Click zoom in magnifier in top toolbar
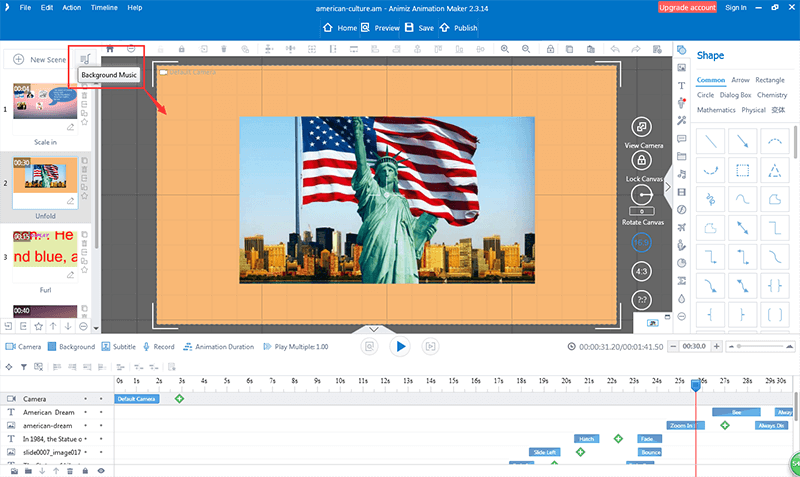The height and width of the screenshot is (477, 800). [x=505, y=49]
